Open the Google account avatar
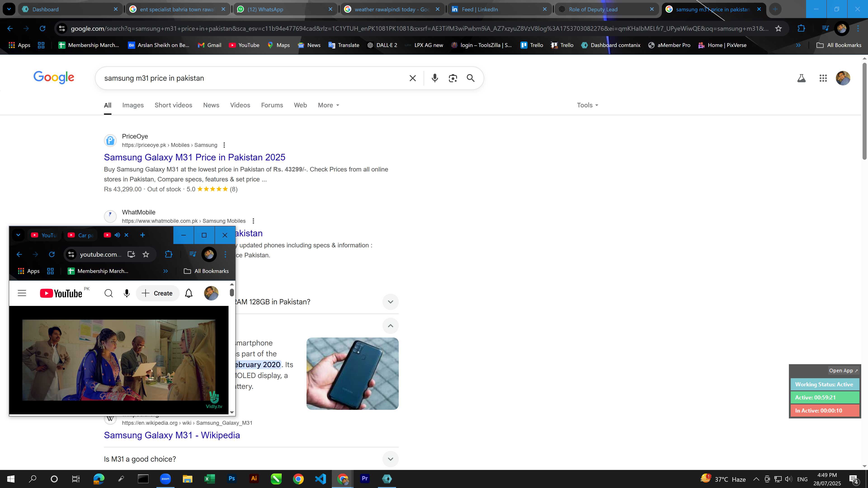 coord(843,78)
